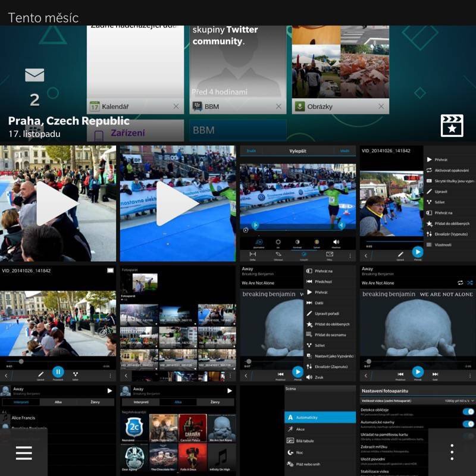Open the Praha, Czech Republic location label
The image size is (476, 476).
68,121
